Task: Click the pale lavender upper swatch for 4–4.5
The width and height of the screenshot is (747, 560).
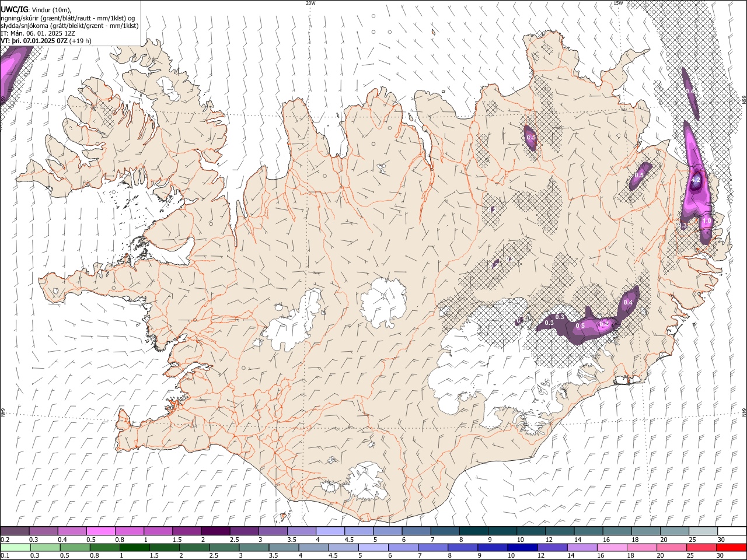Action: coord(330,531)
